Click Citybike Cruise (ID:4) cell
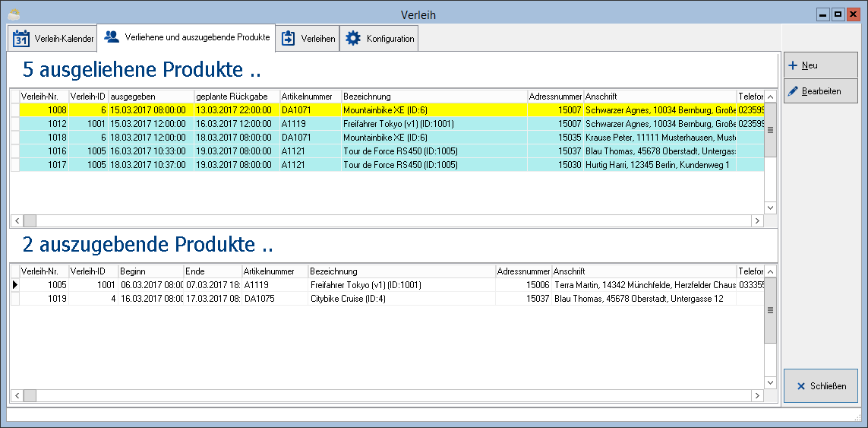This screenshot has width=868, height=428. 402,299
